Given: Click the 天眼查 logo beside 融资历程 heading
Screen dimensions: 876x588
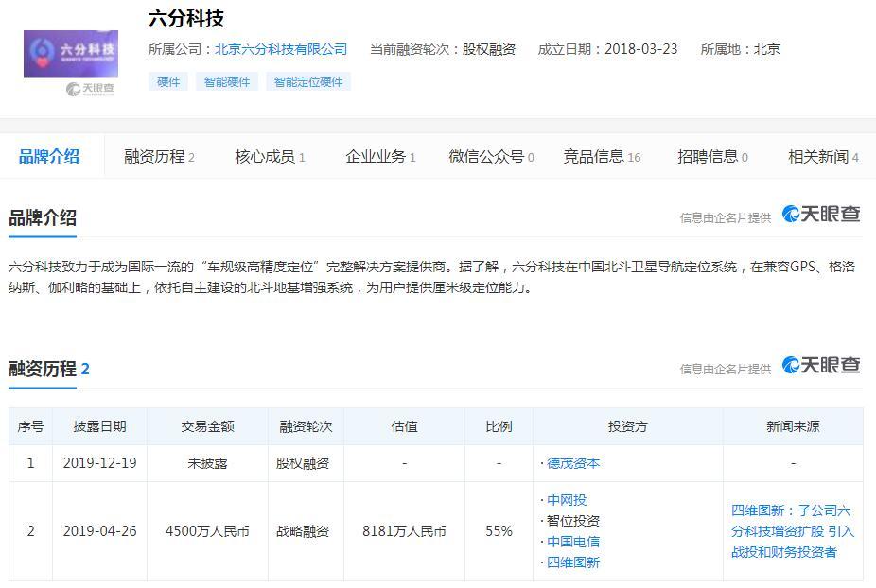Looking at the screenshot, I should (x=821, y=366).
